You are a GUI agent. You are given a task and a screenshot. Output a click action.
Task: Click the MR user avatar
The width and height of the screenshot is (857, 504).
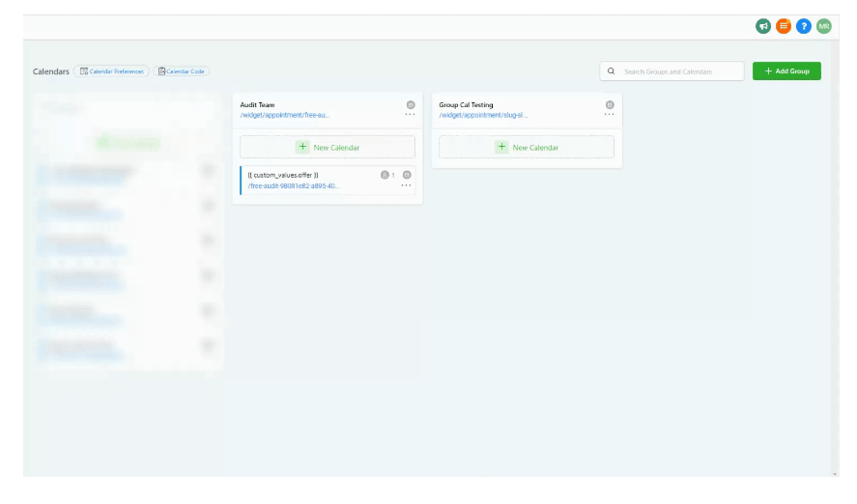823,26
